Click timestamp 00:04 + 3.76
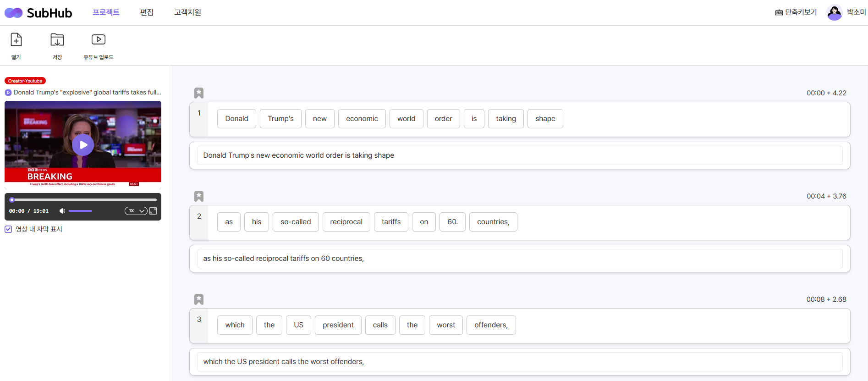The height and width of the screenshot is (381, 868). (x=826, y=196)
